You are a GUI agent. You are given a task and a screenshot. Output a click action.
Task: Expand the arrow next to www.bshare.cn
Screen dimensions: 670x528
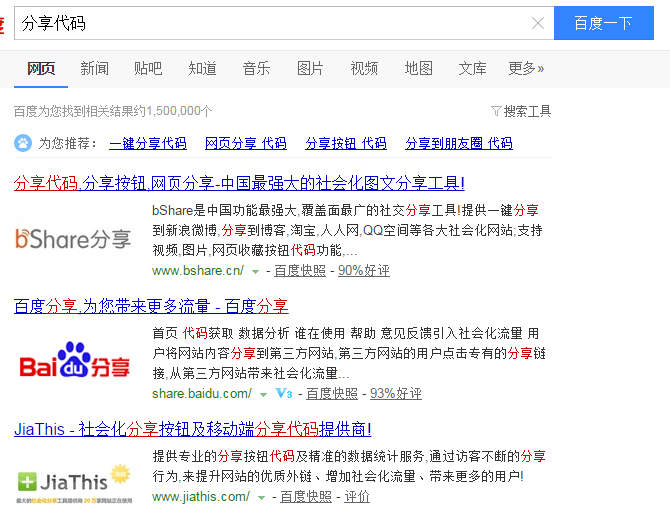[x=256, y=272]
